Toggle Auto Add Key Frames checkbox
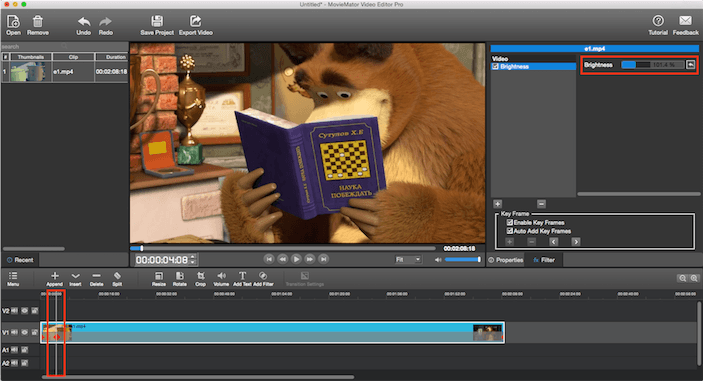The width and height of the screenshot is (703, 381). (x=509, y=231)
